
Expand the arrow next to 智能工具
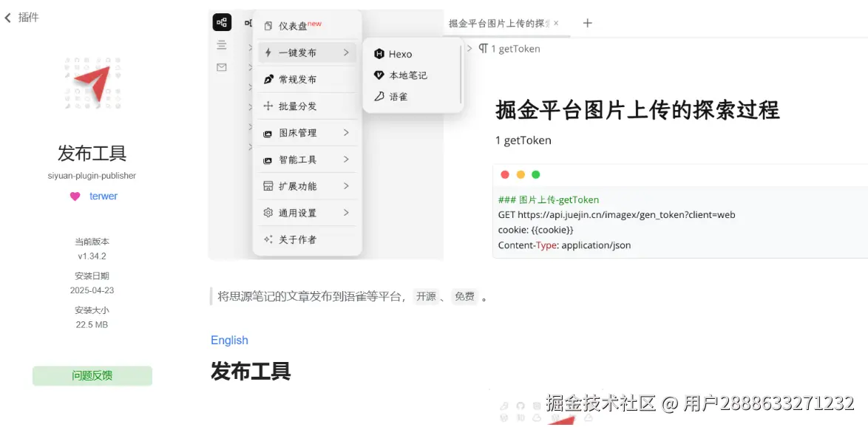pyautogui.click(x=346, y=160)
